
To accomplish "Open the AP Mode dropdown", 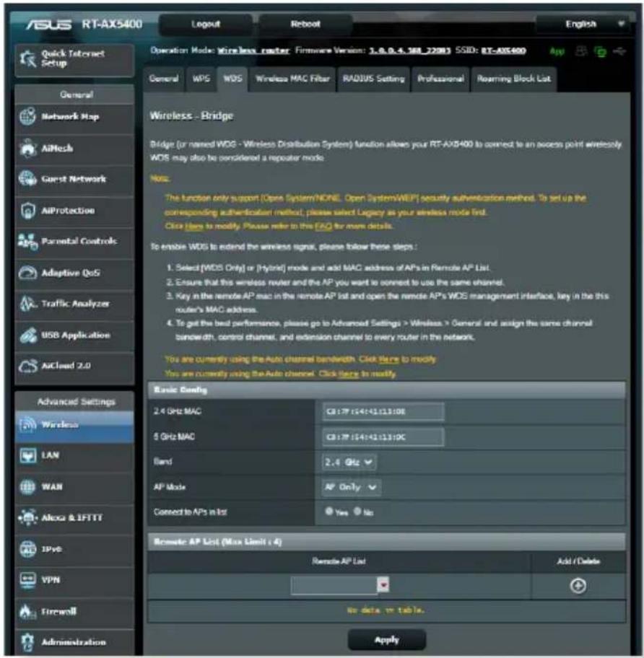I will coord(352,487).
